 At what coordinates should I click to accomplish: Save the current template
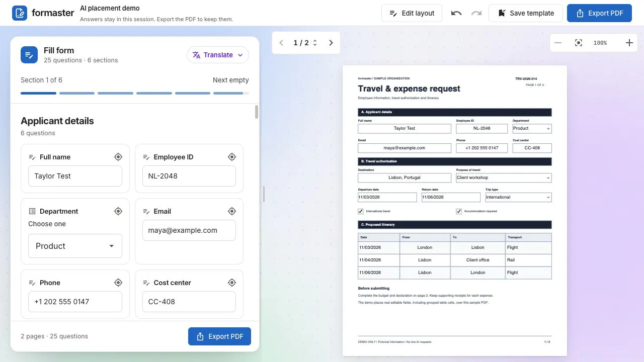[526, 13]
